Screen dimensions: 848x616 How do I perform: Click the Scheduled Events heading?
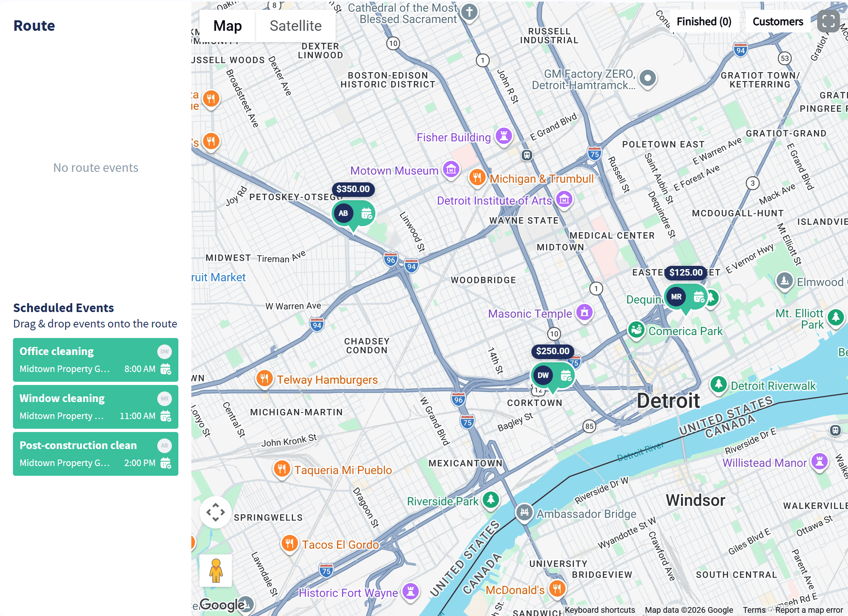(x=64, y=308)
